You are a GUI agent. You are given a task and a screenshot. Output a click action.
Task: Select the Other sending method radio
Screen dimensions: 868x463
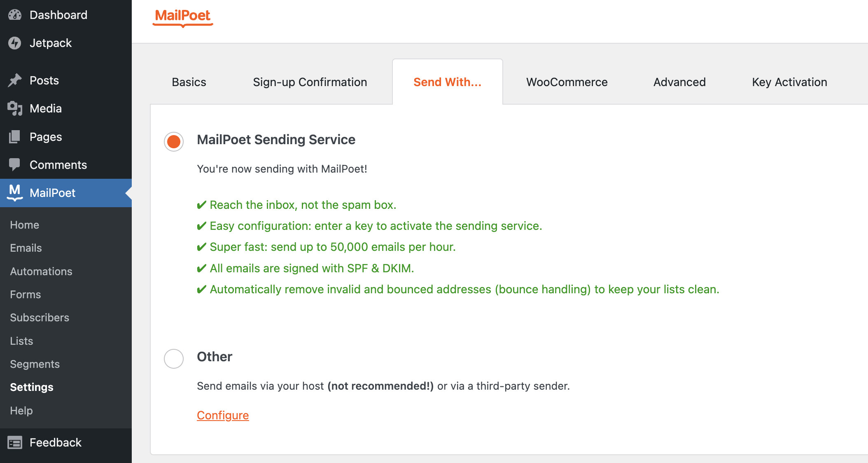[x=174, y=359]
